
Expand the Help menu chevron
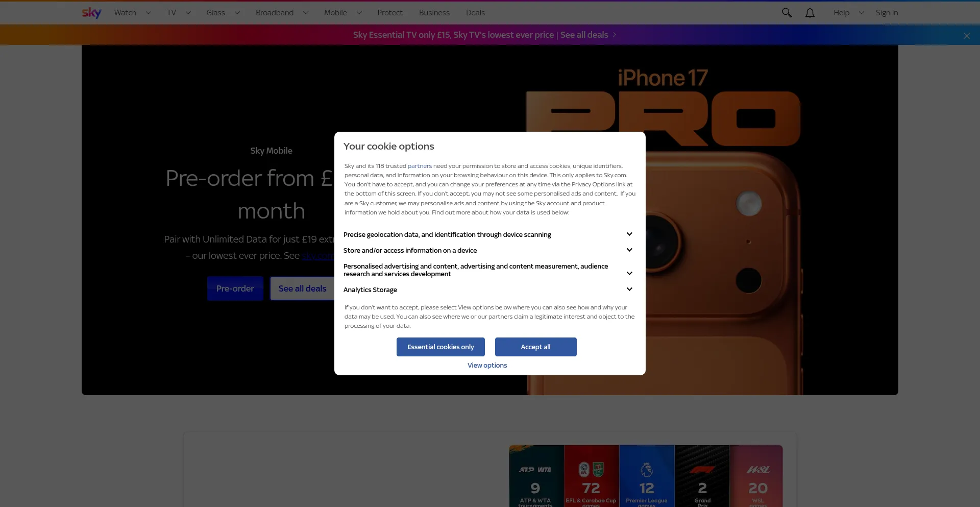tap(862, 13)
